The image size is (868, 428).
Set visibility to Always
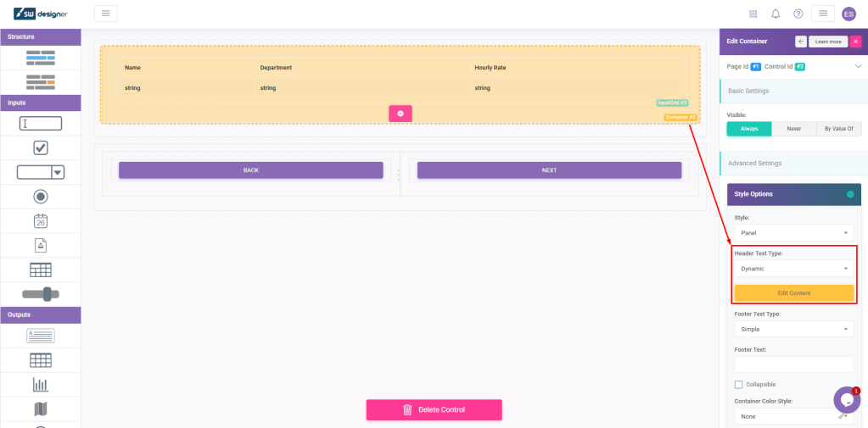[749, 129]
